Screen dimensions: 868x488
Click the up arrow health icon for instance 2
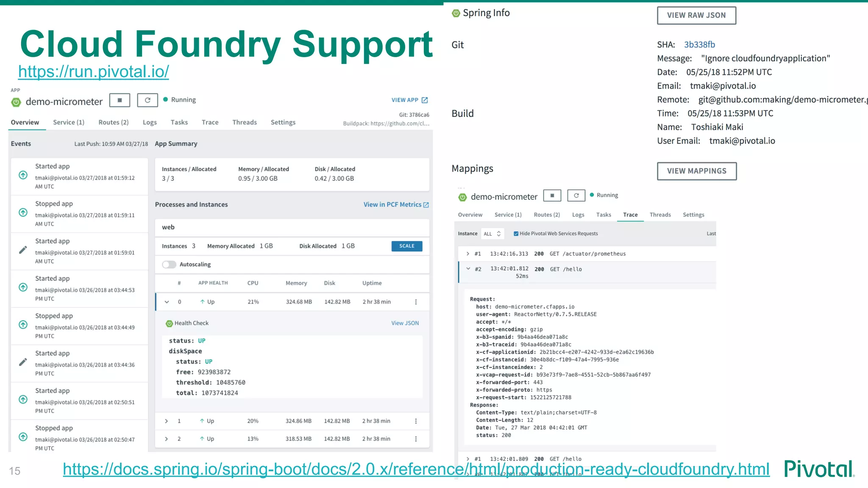coord(202,439)
